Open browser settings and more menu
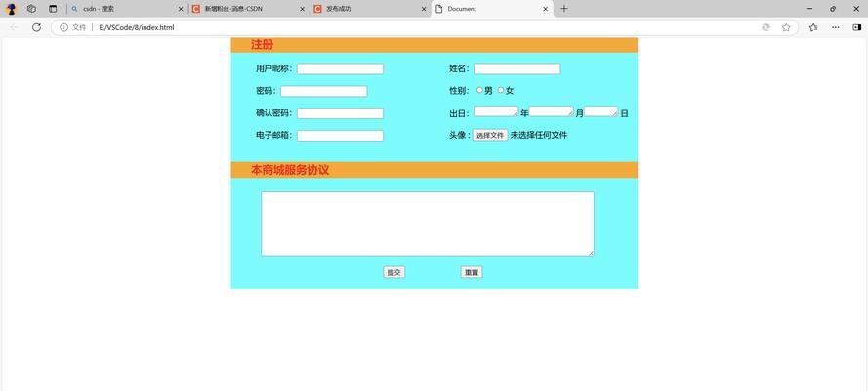Screen dimensions: 868x391 point(836,27)
